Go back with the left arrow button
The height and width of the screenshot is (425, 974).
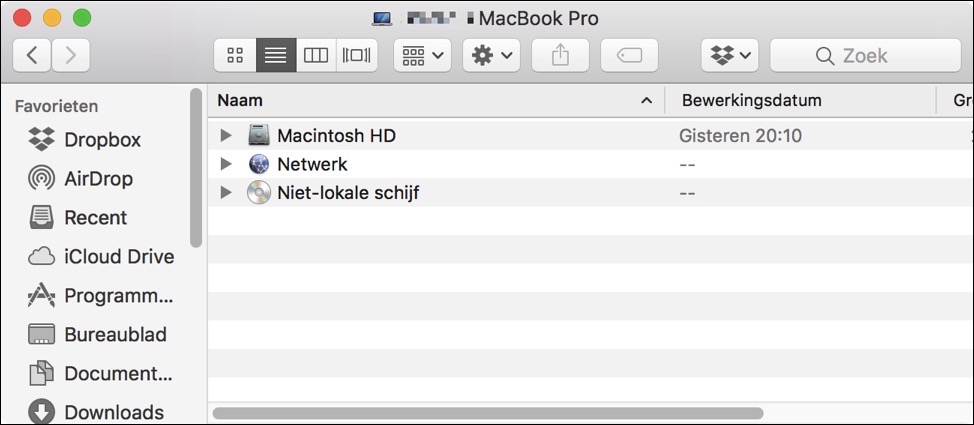pyautogui.click(x=32, y=55)
